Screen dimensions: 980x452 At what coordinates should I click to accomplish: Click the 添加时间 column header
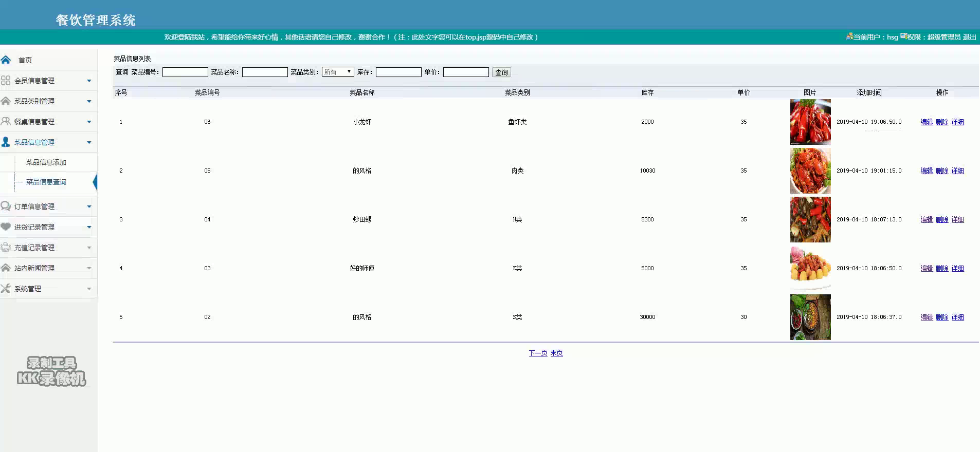(869, 92)
